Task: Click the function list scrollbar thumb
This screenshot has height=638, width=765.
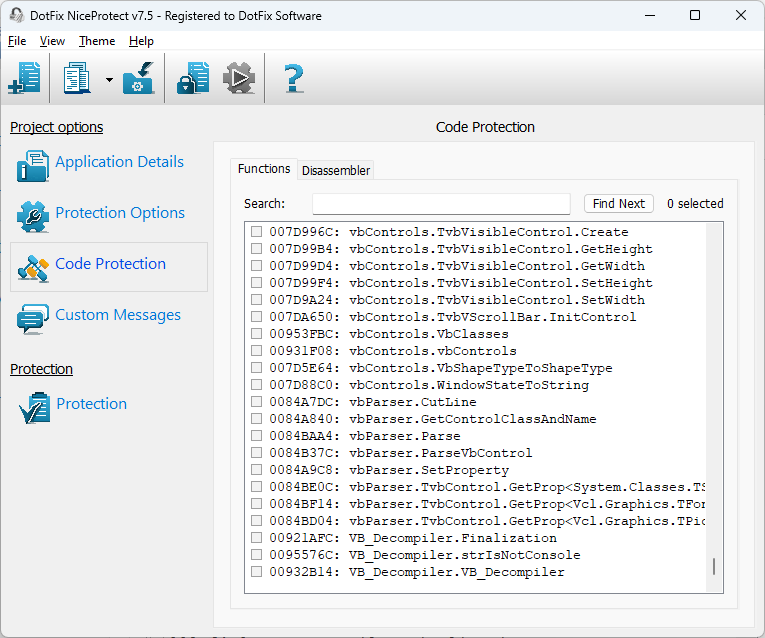Action: [x=714, y=566]
